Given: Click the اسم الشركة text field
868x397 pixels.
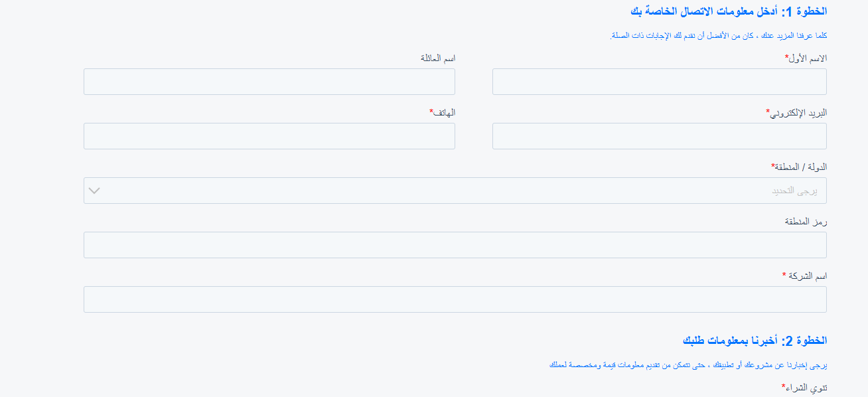Looking at the screenshot, I should 455,299.
